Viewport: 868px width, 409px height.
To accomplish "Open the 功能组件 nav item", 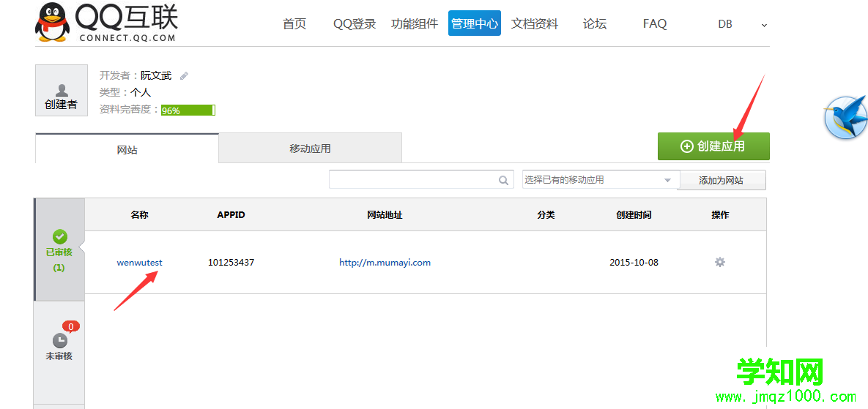I will coord(414,23).
